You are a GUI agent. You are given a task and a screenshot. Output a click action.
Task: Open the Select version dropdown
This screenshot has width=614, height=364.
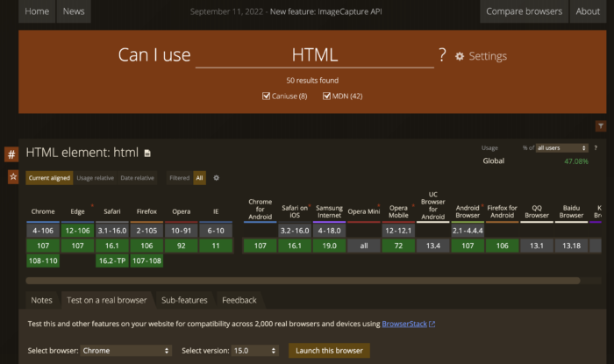254,351
